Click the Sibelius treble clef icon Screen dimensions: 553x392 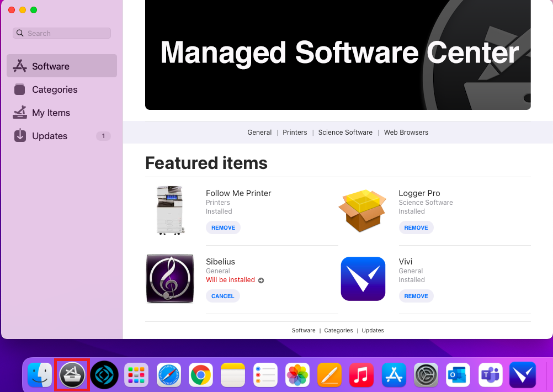click(x=170, y=278)
